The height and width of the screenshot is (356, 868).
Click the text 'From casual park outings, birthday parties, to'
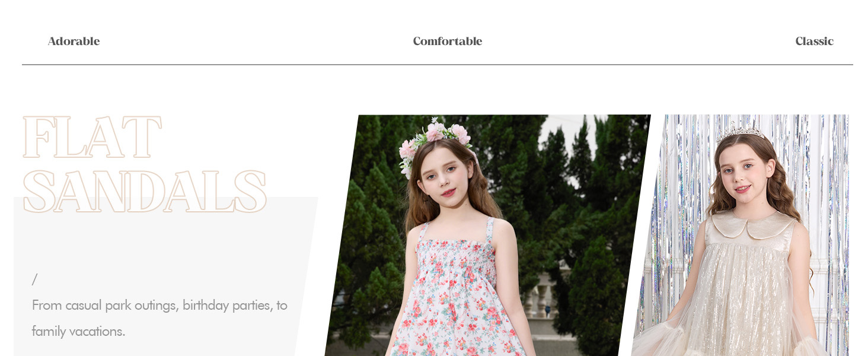click(x=159, y=306)
